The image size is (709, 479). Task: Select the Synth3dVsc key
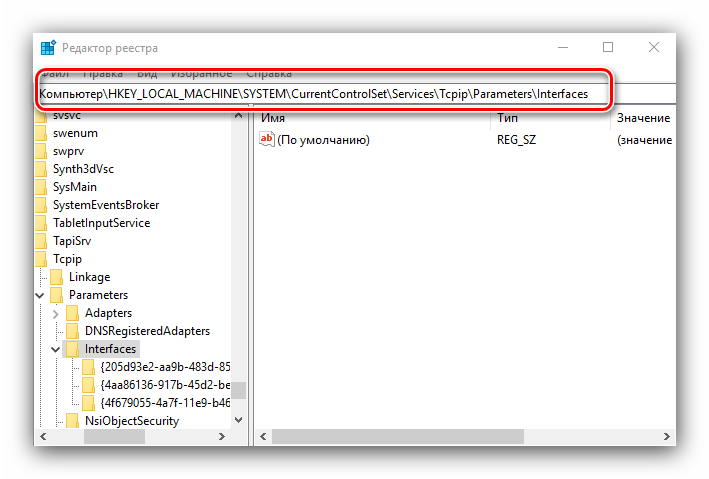(83, 169)
